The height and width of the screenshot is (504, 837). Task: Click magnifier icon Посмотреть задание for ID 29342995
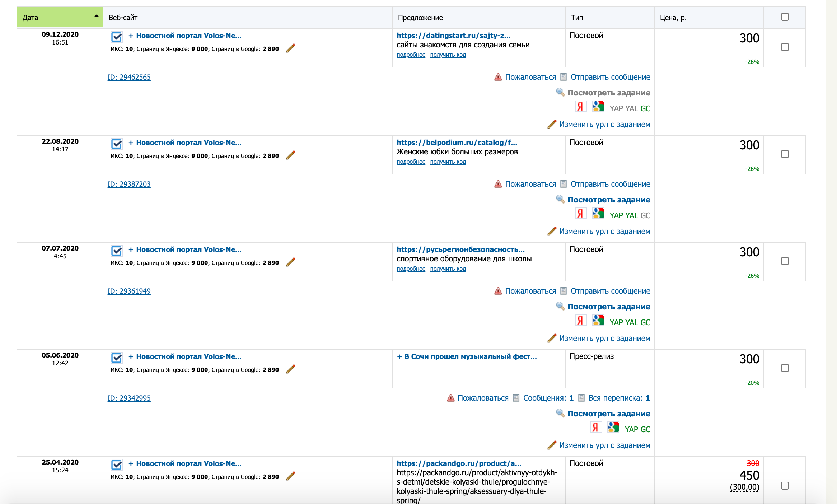pos(560,413)
